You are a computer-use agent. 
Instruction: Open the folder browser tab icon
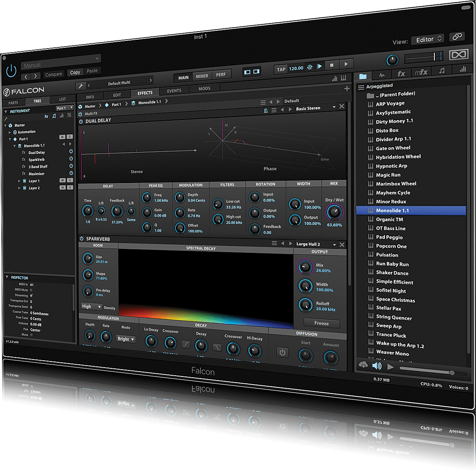click(363, 76)
